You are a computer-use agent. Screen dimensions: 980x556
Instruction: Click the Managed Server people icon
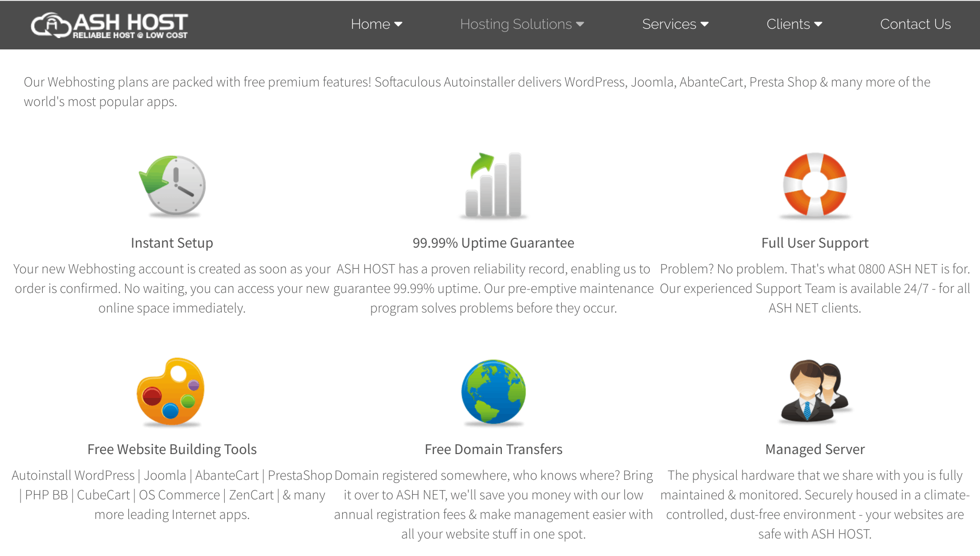[815, 392]
